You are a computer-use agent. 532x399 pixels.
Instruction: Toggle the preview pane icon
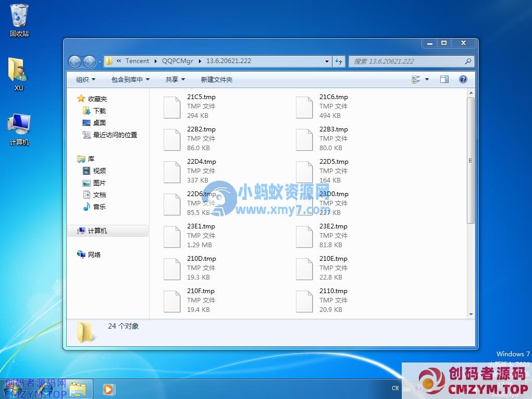[x=444, y=79]
